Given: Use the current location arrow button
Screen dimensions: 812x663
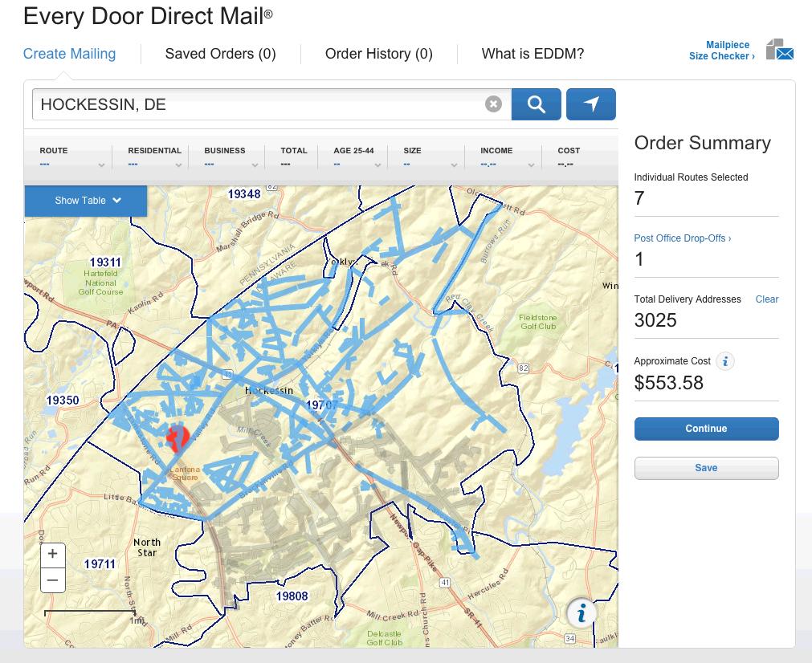Looking at the screenshot, I should point(591,104).
